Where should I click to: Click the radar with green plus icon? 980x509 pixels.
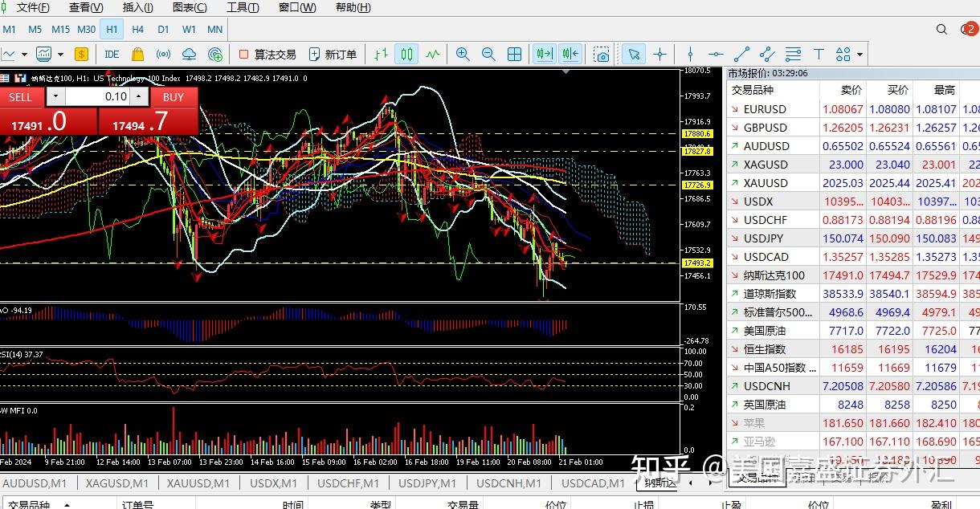tap(214, 55)
